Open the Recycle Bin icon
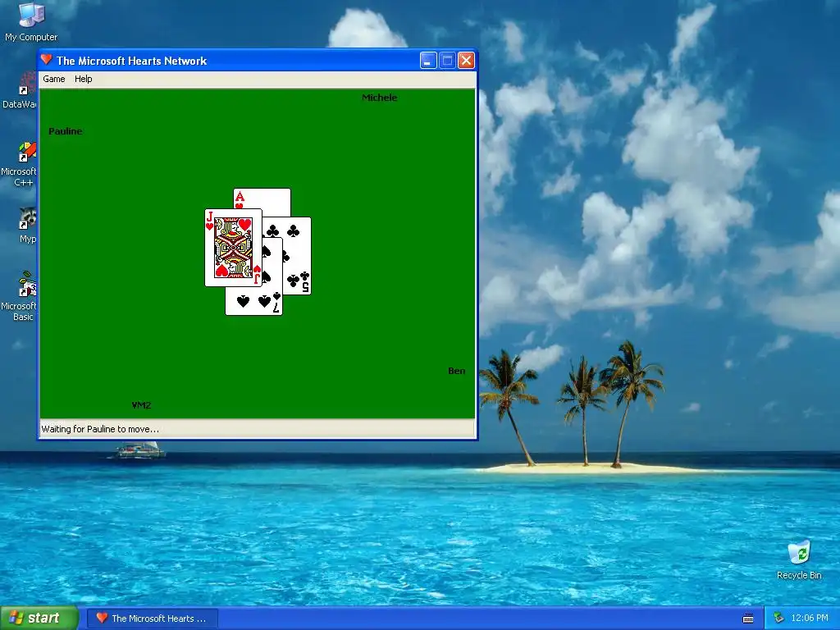Image resolution: width=840 pixels, height=630 pixels. point(799,559)
